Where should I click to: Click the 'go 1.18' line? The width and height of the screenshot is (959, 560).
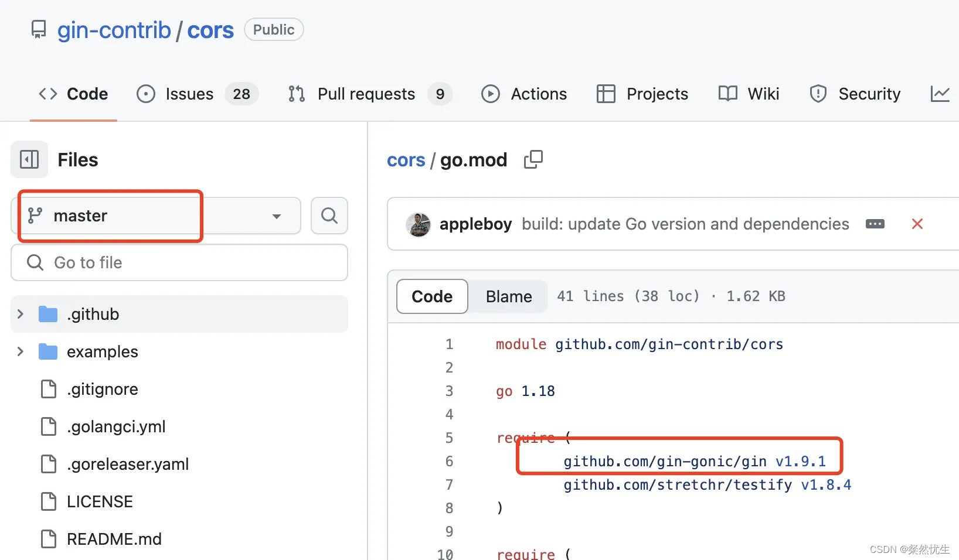[x=525, y=391]
